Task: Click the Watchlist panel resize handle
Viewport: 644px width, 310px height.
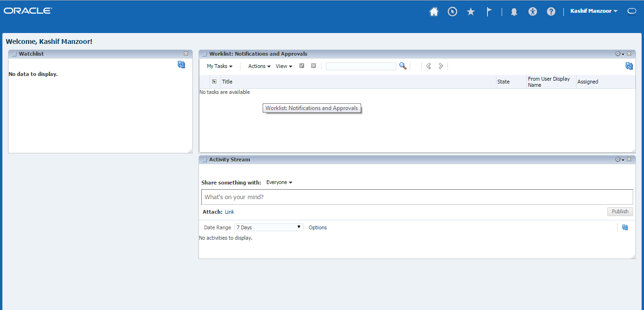Action: coord(190,151)
